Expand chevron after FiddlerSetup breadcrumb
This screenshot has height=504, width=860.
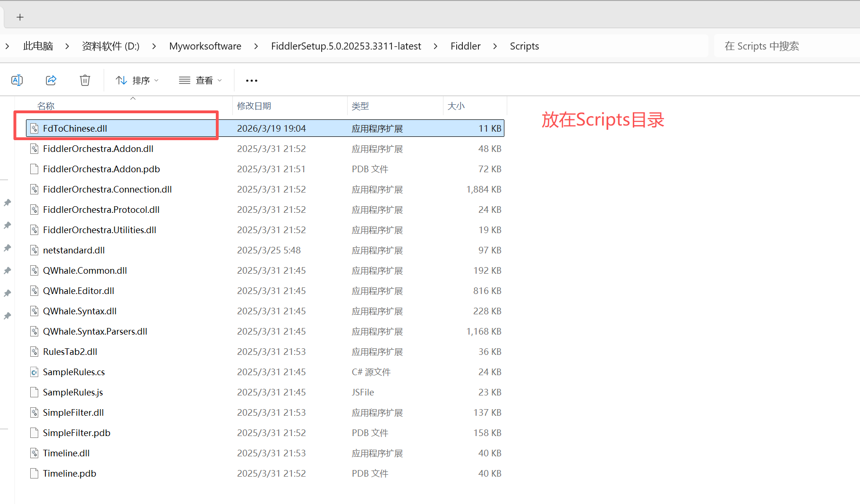pos(435,46)
